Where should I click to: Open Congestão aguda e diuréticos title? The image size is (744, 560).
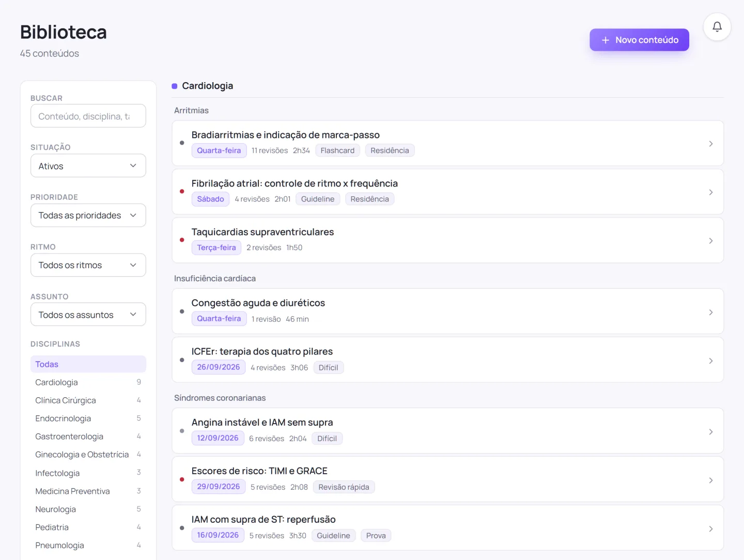258,303
